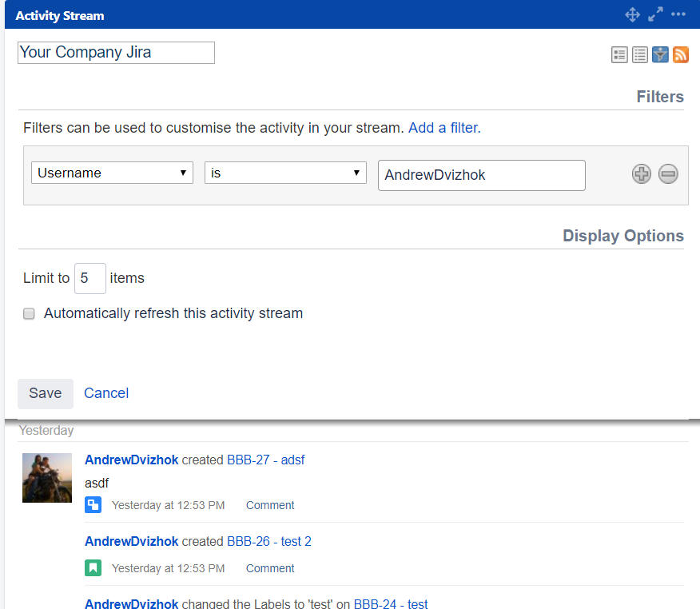Viewport: 700px width, 609px height.
Task: Add another filter rule with plus icon
Action: click(642, 173)
